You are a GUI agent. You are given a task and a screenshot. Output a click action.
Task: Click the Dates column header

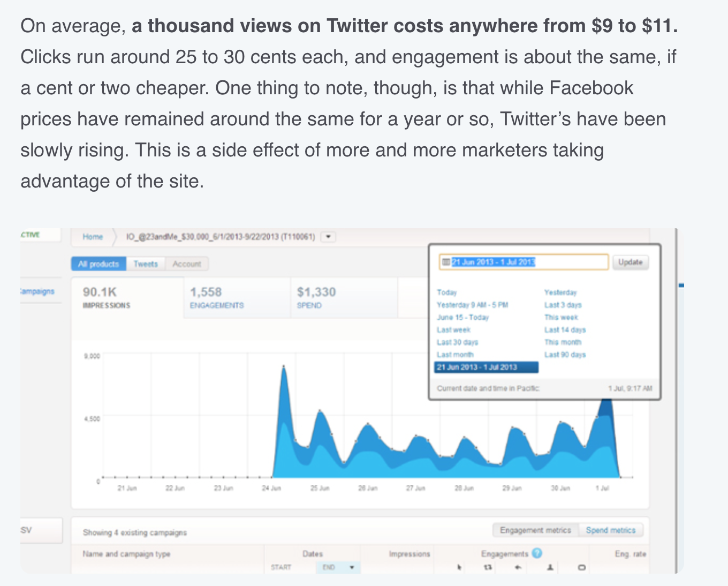(x=313, y=554)
